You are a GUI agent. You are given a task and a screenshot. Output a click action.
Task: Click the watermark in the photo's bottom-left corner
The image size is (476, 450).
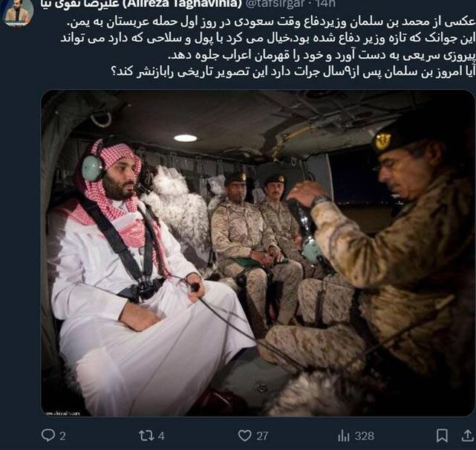[x=62, y=413]
